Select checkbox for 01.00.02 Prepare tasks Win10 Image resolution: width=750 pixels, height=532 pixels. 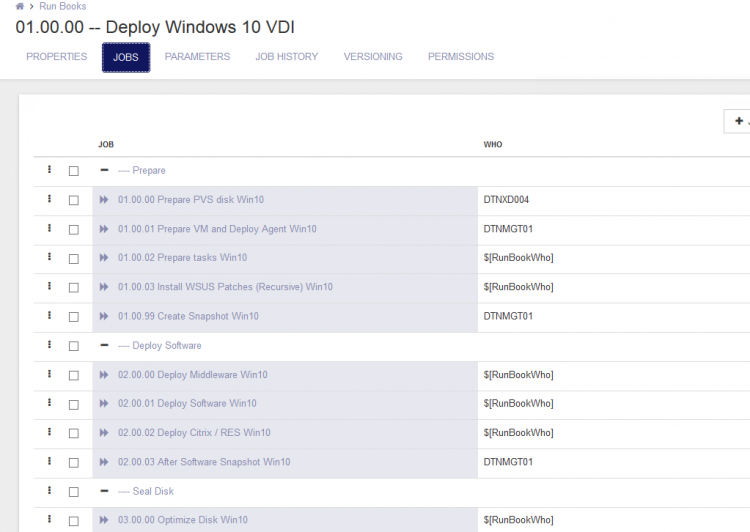[x=74, y=258]
